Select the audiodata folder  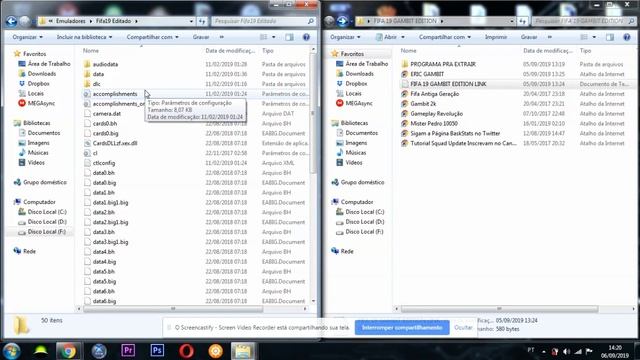[x=105, y=64]
